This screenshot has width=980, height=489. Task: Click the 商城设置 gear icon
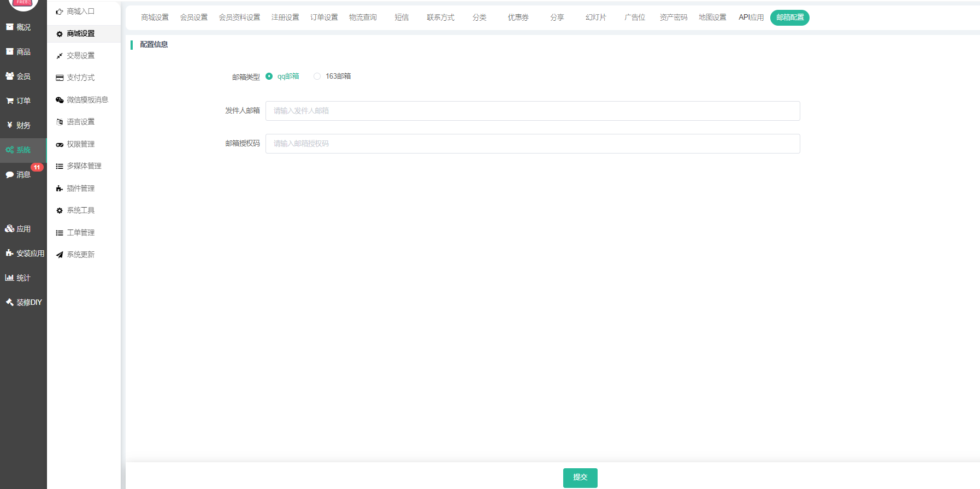coord(60,34)
